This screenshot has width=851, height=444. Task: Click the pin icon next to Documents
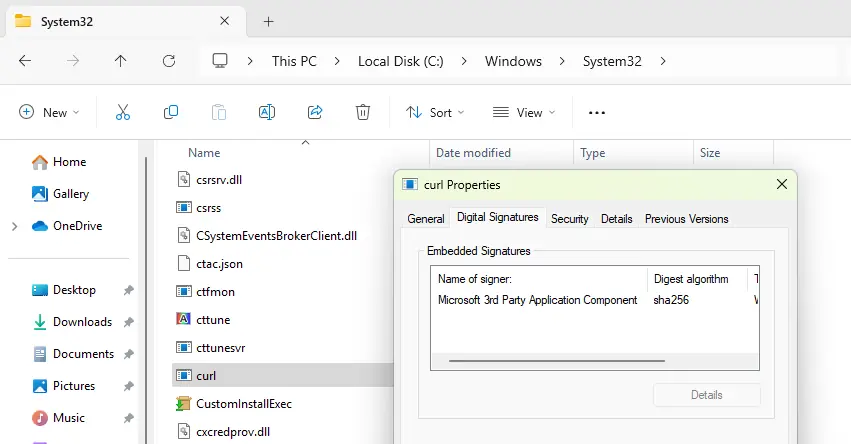(x=128, y=354)
